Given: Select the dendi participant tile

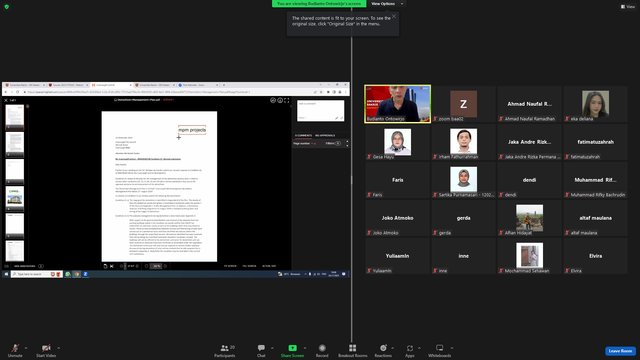Looking at the screenshot, I should pos(529,180).
